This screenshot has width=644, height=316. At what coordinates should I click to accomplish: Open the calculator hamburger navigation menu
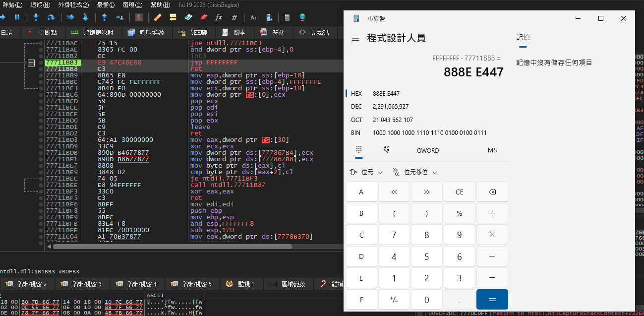click(355, 38)
